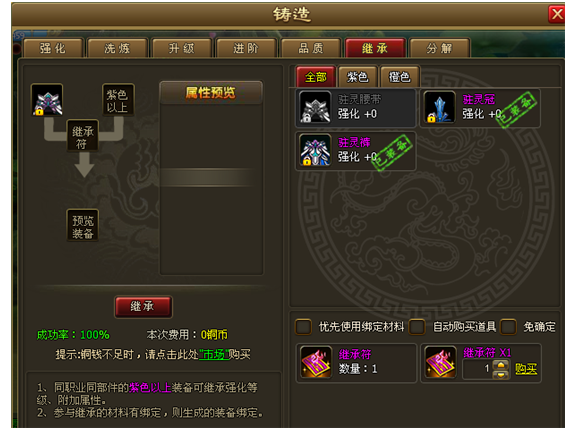576x443 pixels.
Task: Open the 市场 link
Action: (214, 354)
